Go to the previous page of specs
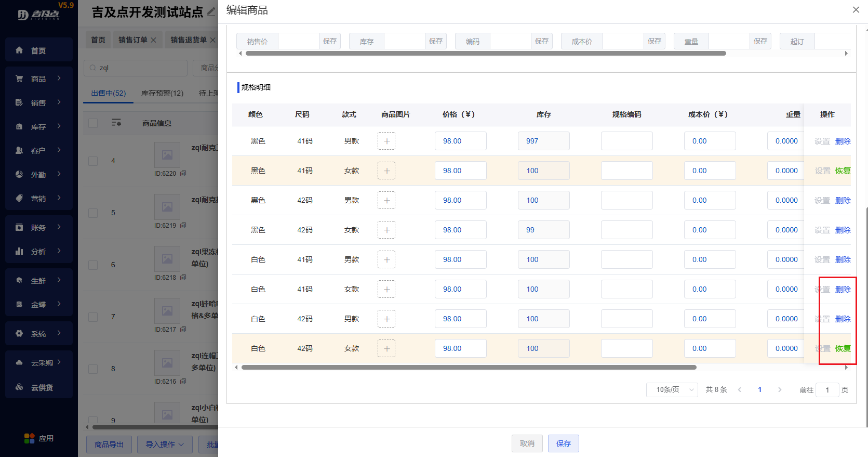Image resolution: width=868 pixels, height=457 pixels. click(x=740, y=390)
